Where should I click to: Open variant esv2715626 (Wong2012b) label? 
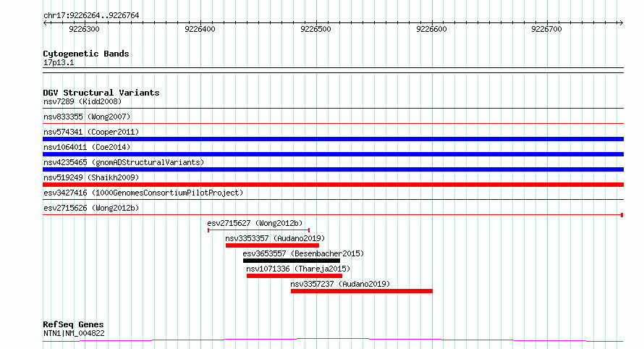click(91, 208)
